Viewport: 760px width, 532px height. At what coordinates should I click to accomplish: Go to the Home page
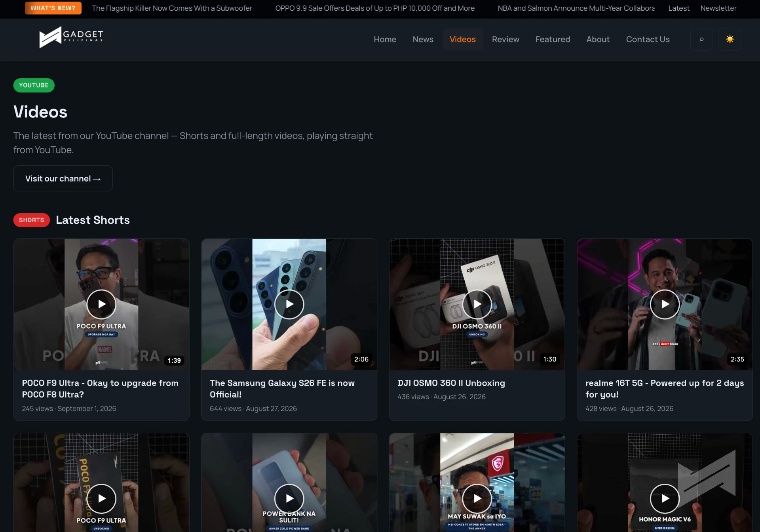pos(385,39)
